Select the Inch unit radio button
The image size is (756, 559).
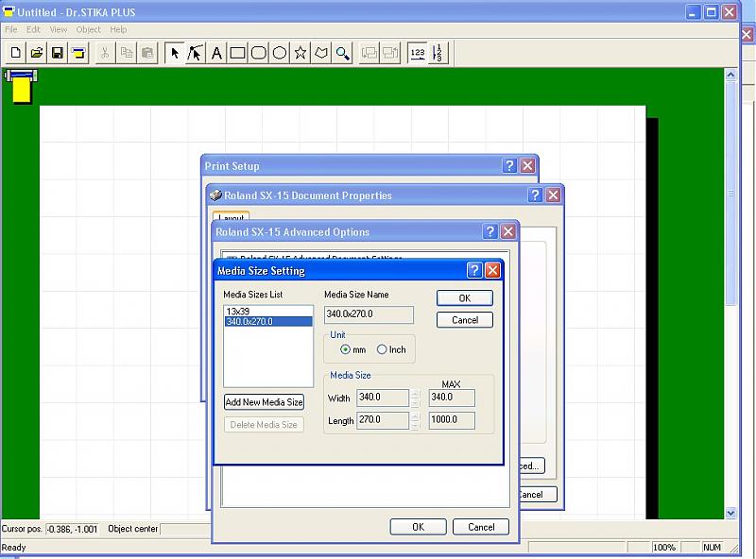[x=382, y=349]
